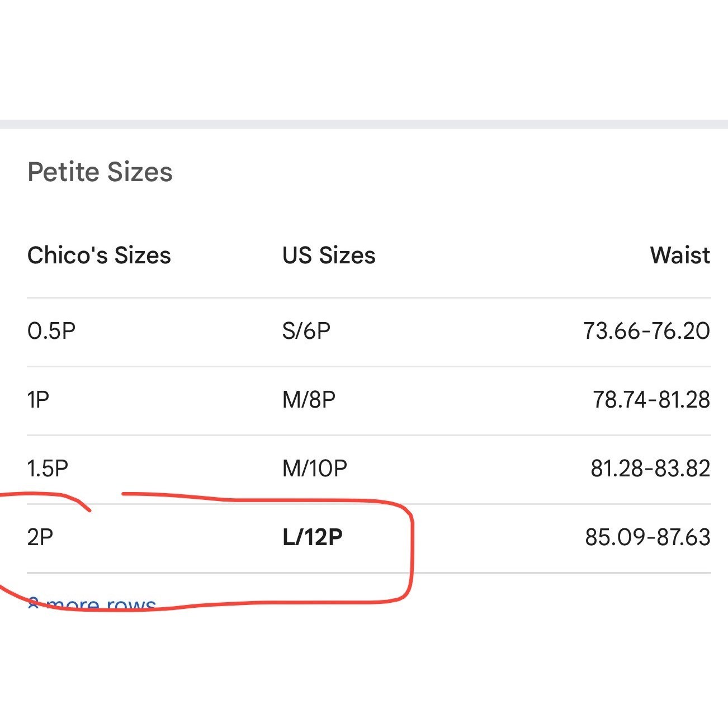Select the 1.5P size cell
Screen dimensions: 728x728
[x=48, y=469]
